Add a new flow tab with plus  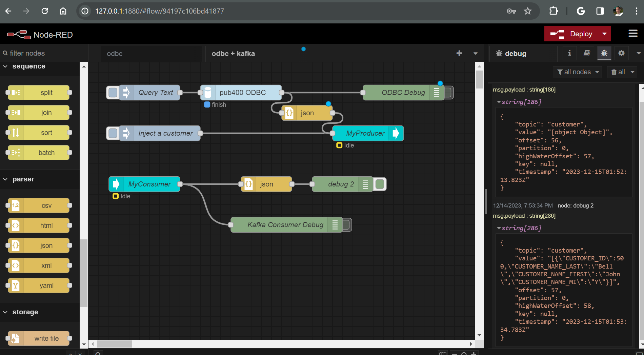pyautogui.click(x=459, y=53)
